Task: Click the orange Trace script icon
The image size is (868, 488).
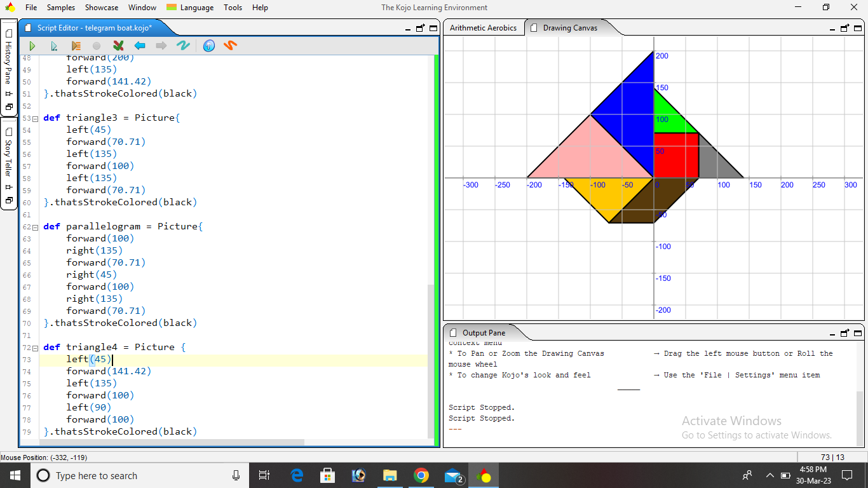Action: click(x=76, y=46)
